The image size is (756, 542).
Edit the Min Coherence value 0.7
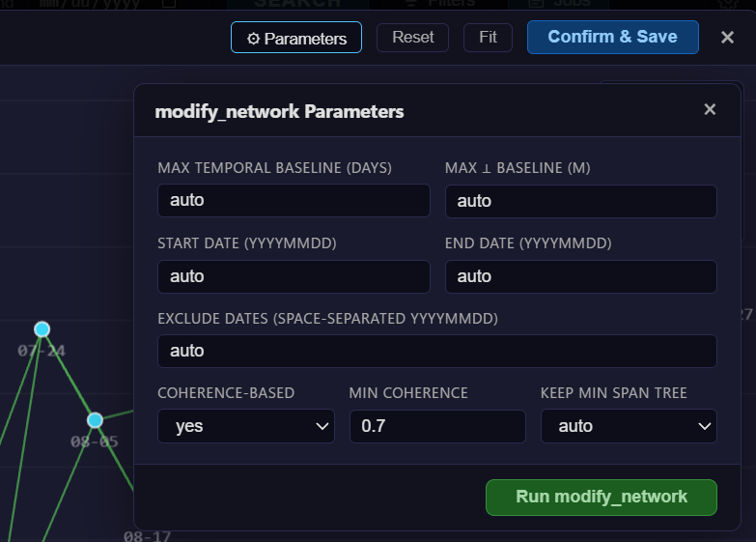(x=436, y=426)
